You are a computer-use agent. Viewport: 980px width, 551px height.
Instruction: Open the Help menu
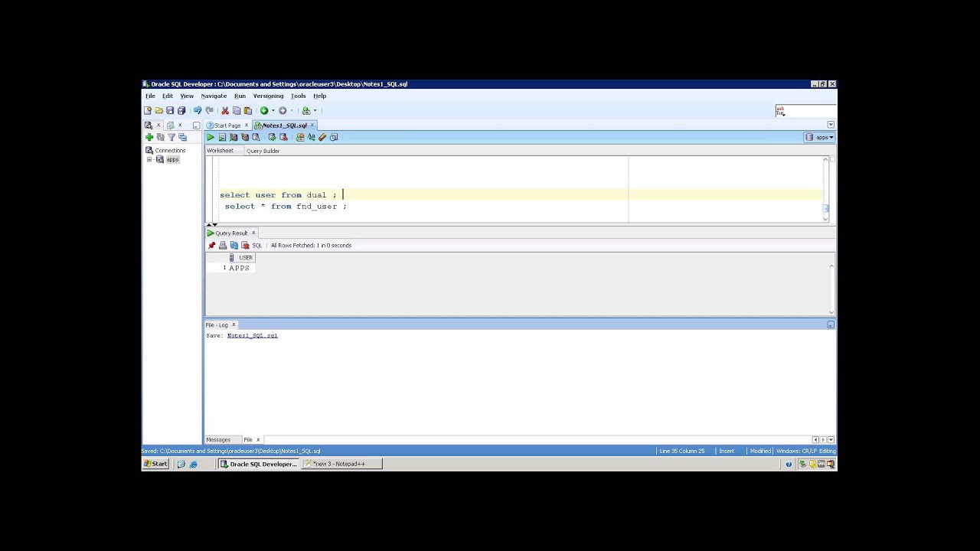[x=320, y=96]
